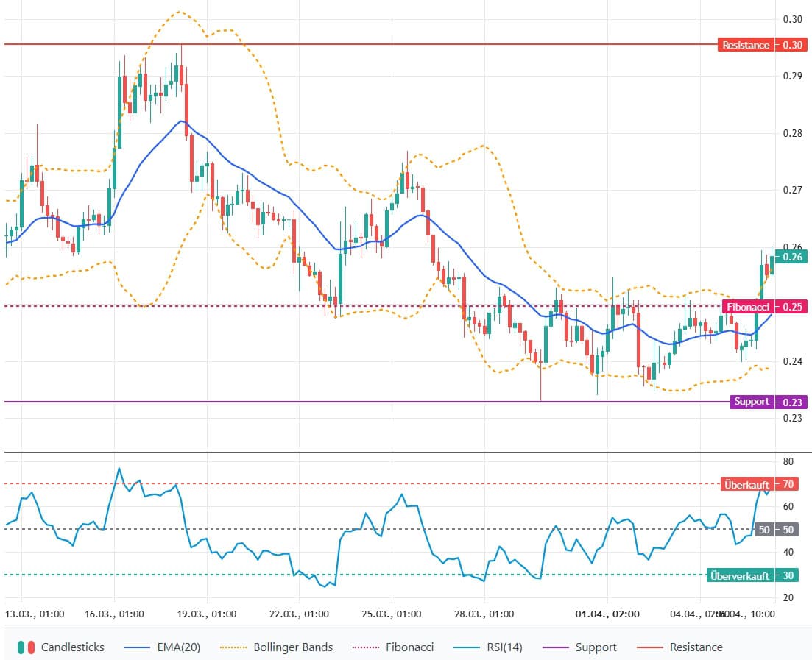
Task: Hide the Fibonacci series via its legend label
Action: [409, 647]
